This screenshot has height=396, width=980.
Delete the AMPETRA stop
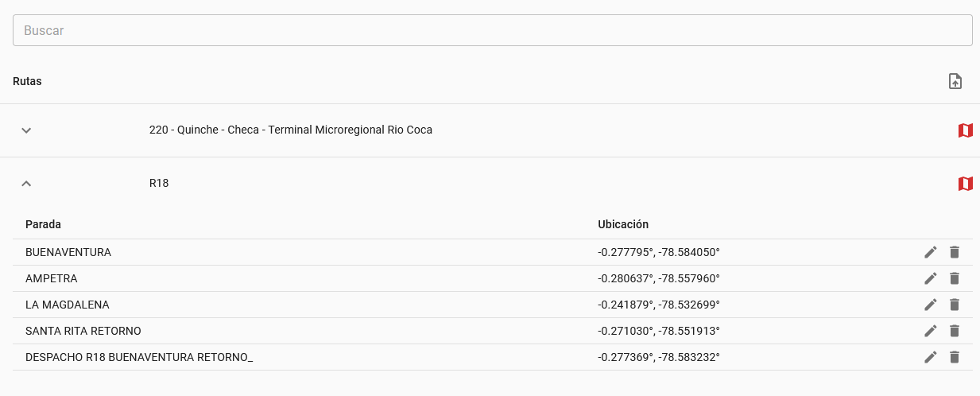point(955,278)
